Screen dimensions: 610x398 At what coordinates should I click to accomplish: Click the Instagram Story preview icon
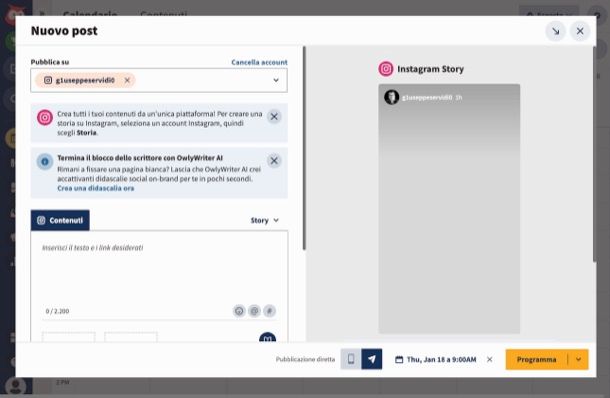tap(386, 69)
